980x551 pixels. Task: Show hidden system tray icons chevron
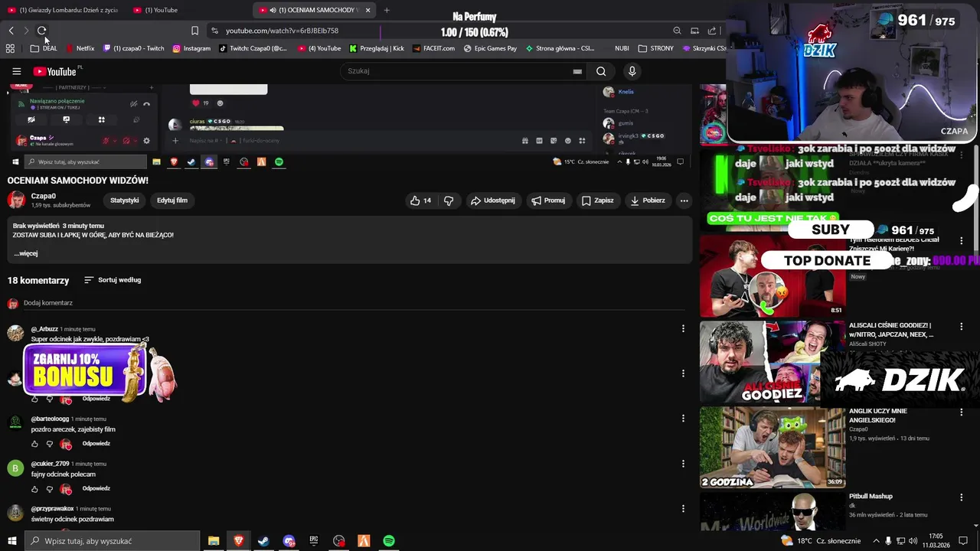coord(877,541)
